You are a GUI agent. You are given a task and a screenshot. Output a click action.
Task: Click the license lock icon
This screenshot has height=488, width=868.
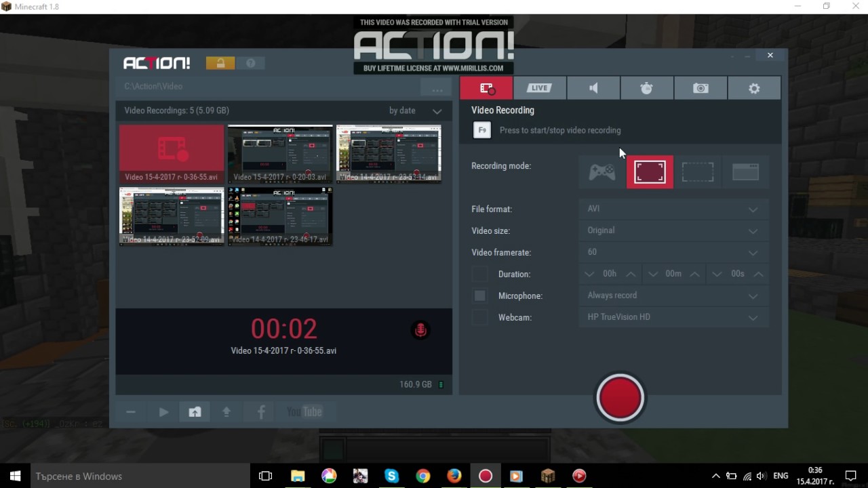point(220,63)
